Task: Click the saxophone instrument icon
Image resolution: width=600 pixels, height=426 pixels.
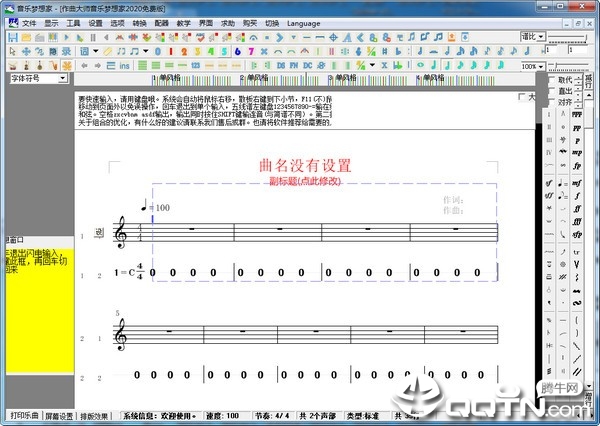Action: pos(53,65)
